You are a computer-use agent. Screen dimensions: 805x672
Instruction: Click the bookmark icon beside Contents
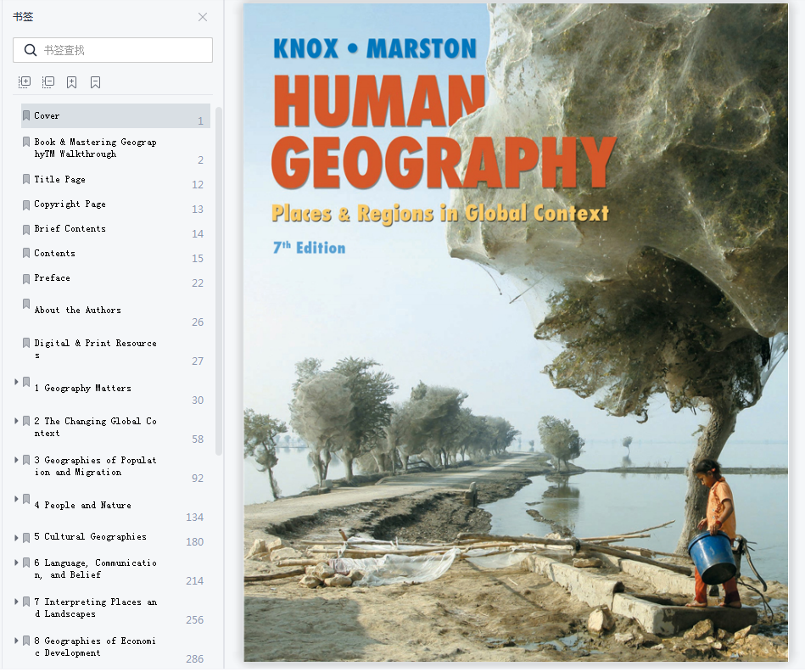click(26, 253)
